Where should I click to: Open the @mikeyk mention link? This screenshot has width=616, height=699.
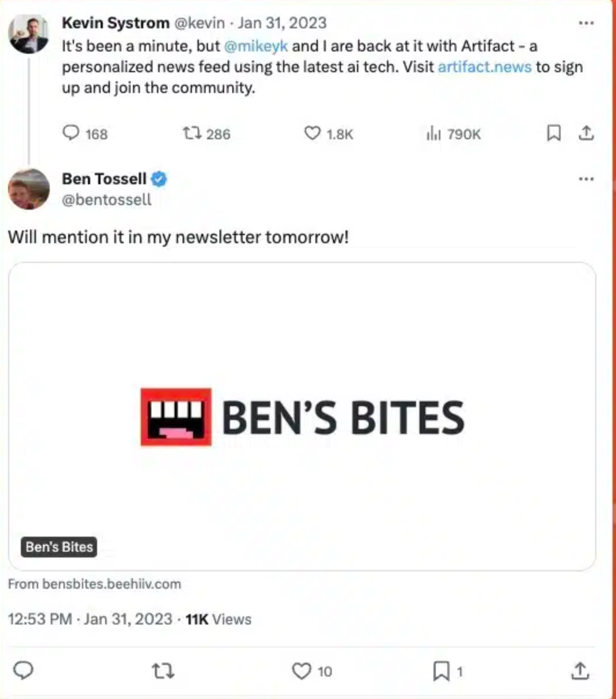[x=255, y=46]
